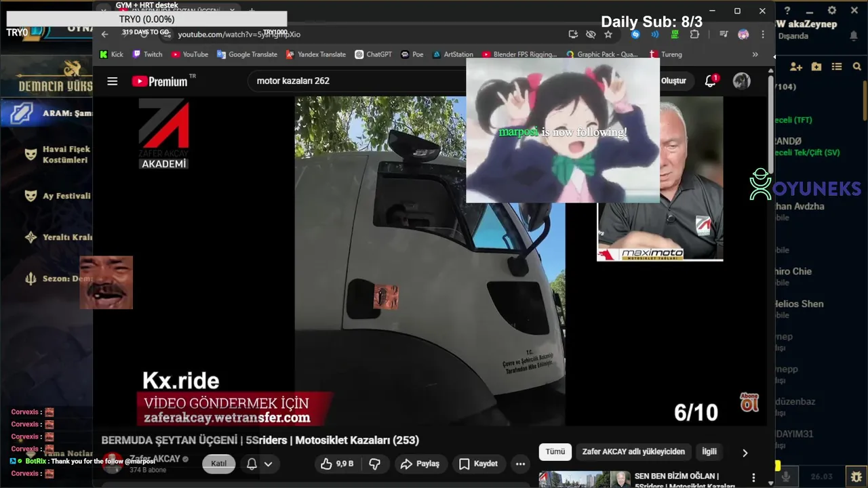Dislike the video
This screenshot has height=488, width=868.
coord(374,464)
